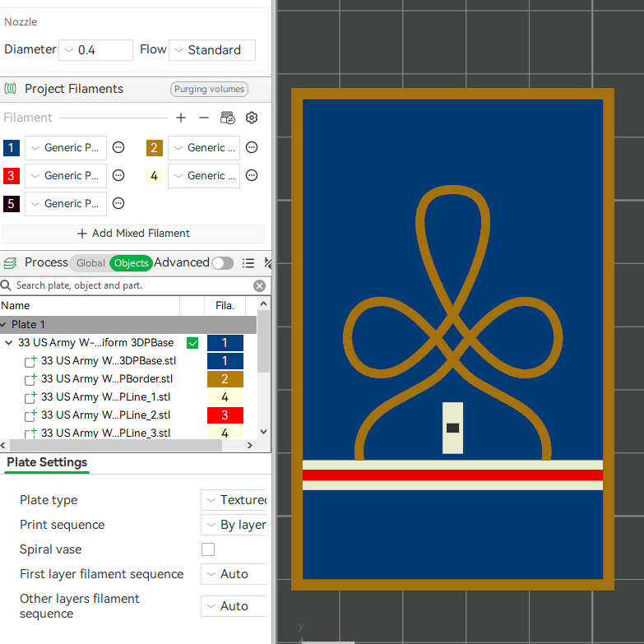Open the nozzle Diameter dropdown
Screen dimensions: 644x644
point(95,50)
